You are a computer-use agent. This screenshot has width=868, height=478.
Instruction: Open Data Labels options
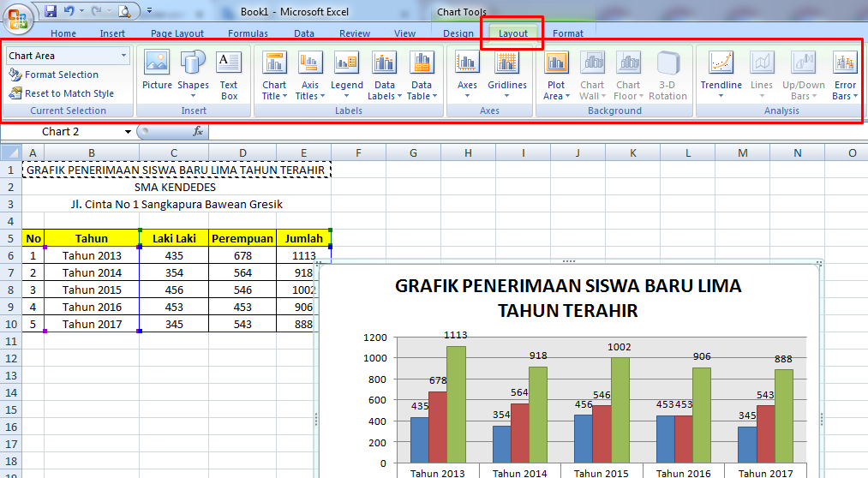click(x=384, y=75)
